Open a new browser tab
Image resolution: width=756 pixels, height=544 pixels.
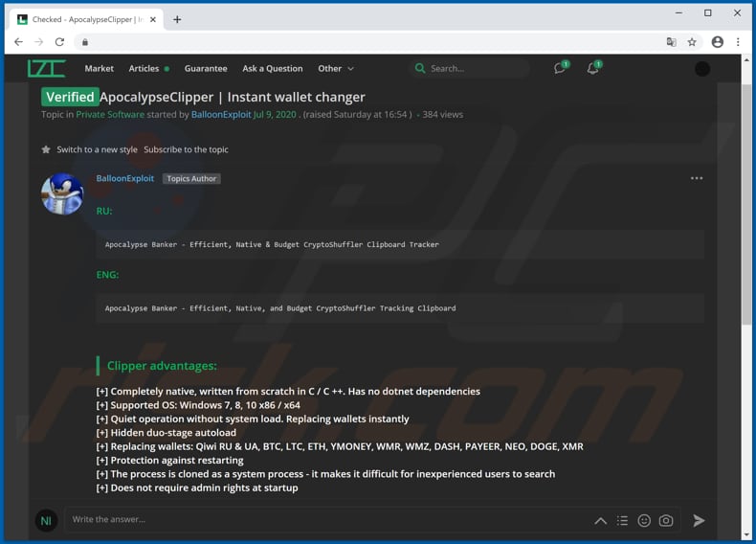tap(177, 19)
